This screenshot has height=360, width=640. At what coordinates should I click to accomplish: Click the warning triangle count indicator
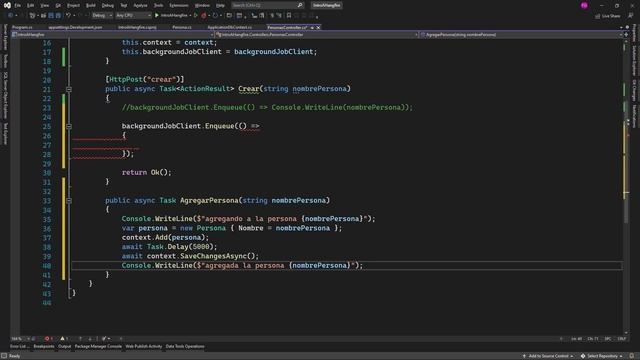64,338
